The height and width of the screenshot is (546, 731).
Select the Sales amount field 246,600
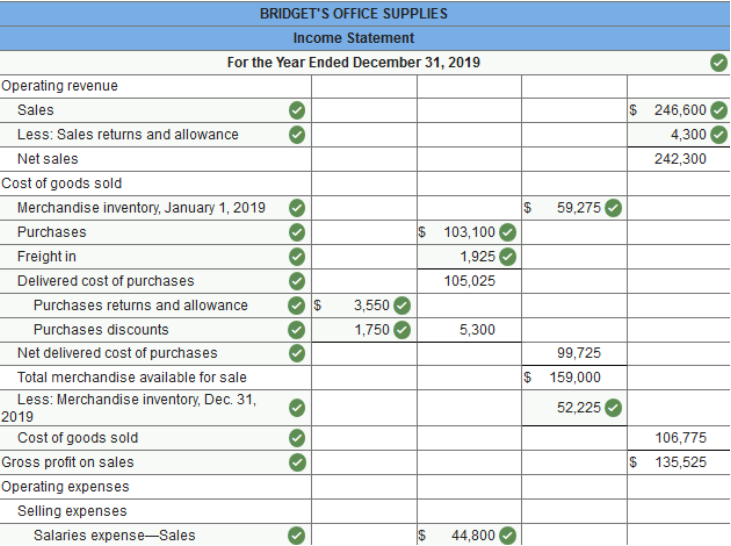(x=680, y=111)
